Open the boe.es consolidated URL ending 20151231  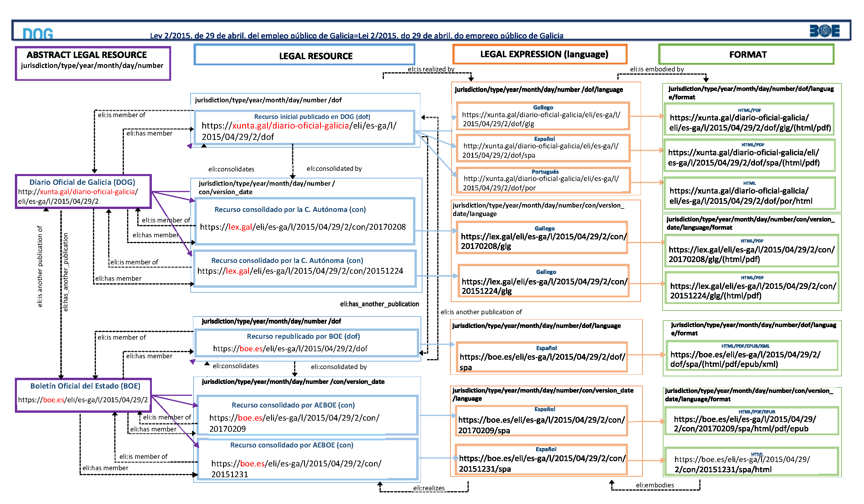point(296,469)
